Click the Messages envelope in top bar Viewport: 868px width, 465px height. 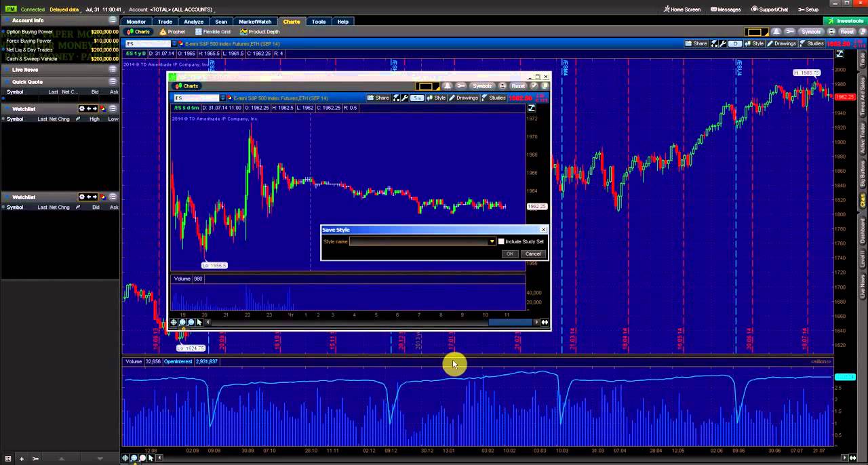[x=725, y=9]
